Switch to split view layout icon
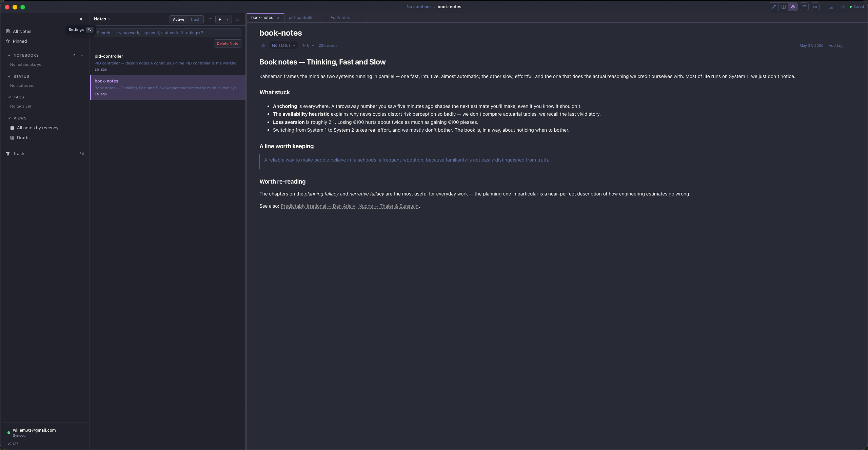Image resolution: width=868 pixels, height=450 pixels. click(784, 7)
